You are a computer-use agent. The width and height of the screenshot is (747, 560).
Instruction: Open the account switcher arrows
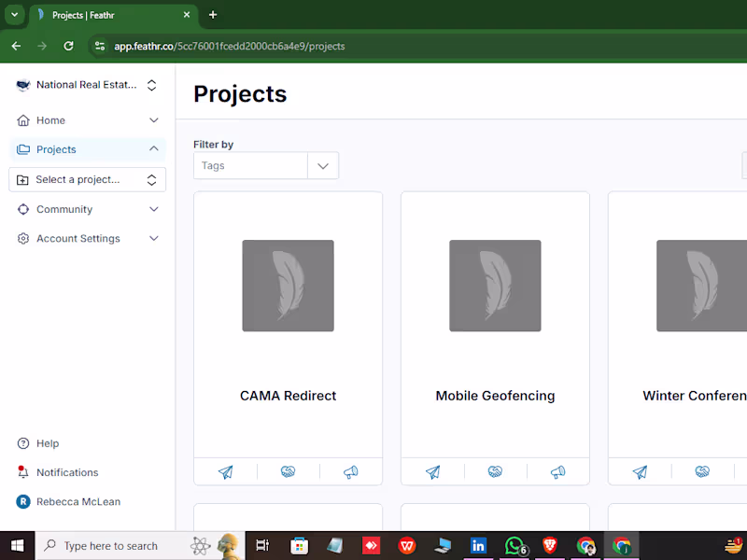point(151,85)
